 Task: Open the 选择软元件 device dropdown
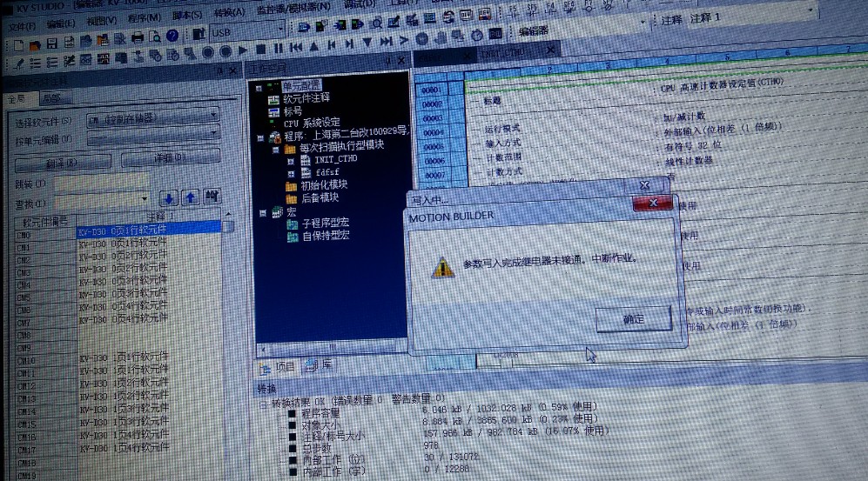151,116
